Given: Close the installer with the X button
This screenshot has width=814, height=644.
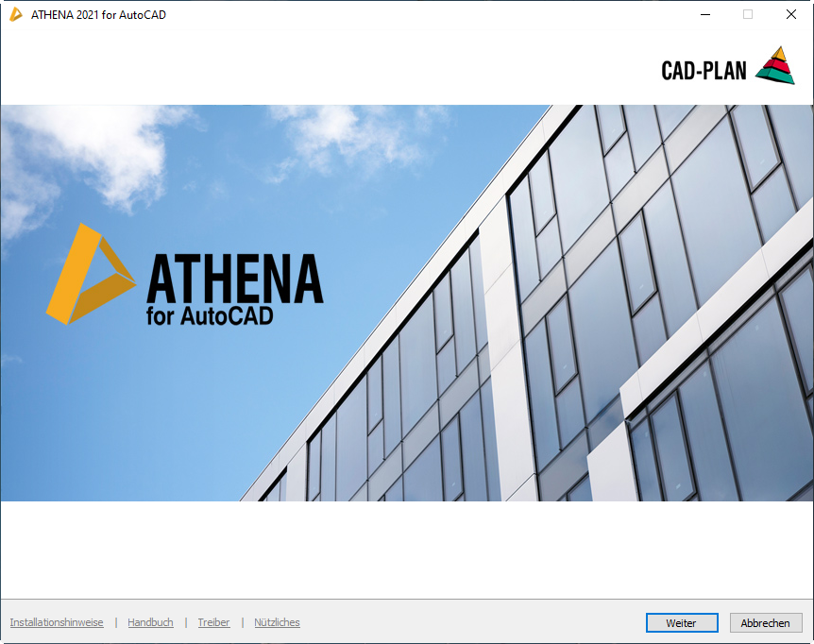Looking at the screenshot, I should point(791,14).
